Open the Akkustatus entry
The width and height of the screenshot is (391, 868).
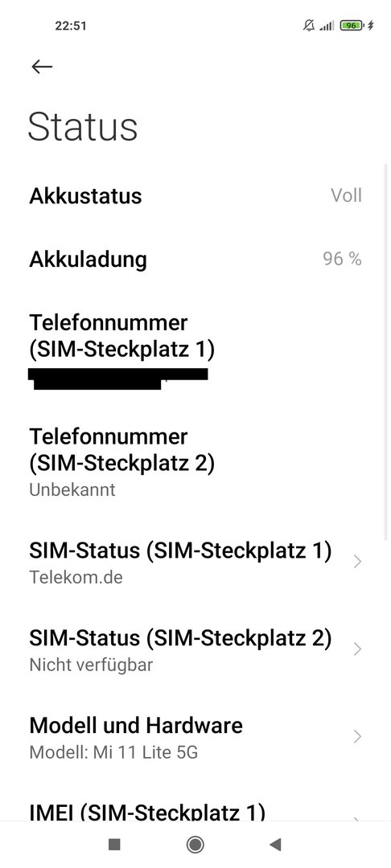pyautogui.click(x=195, y=195)
